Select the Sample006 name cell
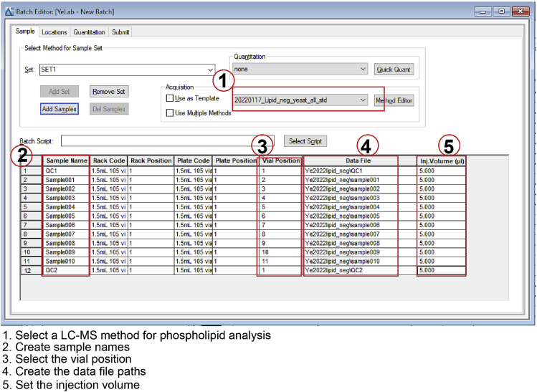Image resolution: width=537 pixels, height=392 pixels. [x=66, y=225]
